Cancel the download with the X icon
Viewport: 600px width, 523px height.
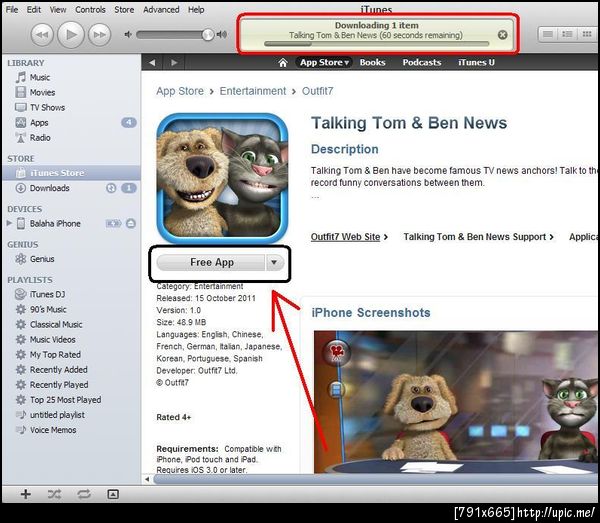coord(502,35)
